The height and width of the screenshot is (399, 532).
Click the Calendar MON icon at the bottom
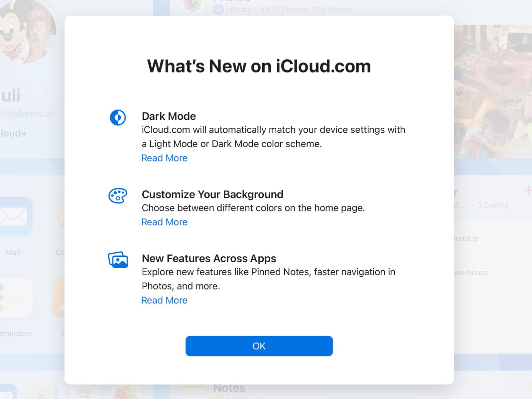pos(84,392)
